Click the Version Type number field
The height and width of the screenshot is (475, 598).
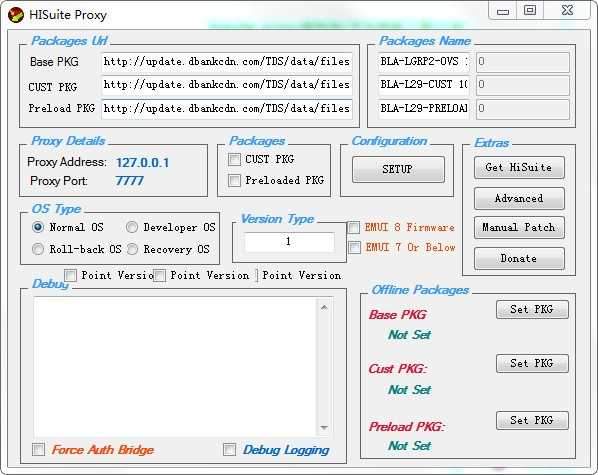pos(289,242)
